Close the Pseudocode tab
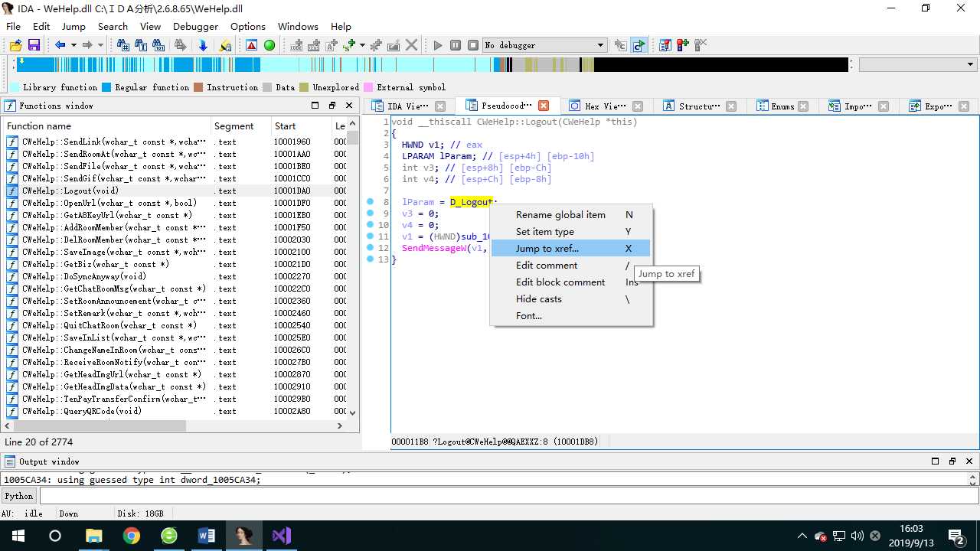This screenshot has height=551, width=980. pyautogui.click(x=544, y=106)
